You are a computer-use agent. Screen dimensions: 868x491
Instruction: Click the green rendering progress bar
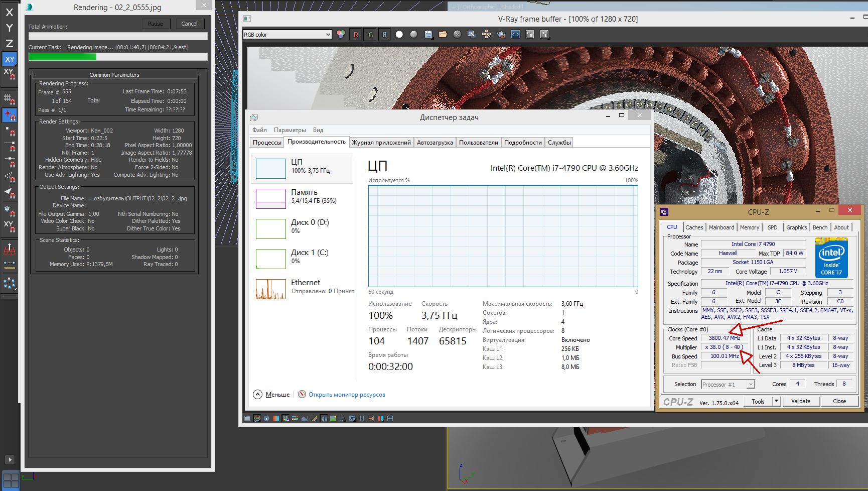(x=62, y=57)
